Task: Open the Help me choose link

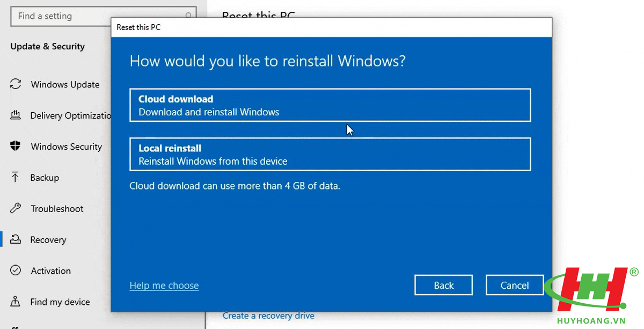Action: click(164, 286)
